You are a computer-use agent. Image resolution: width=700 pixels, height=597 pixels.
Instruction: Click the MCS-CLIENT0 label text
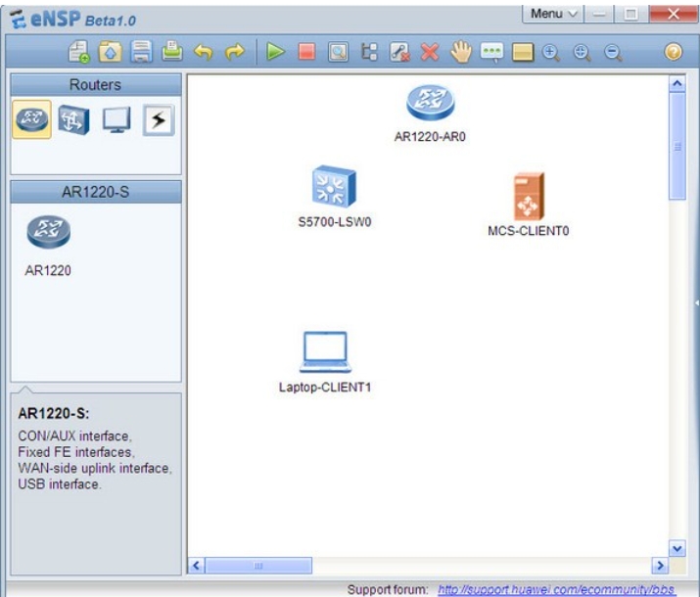(528, 231)
